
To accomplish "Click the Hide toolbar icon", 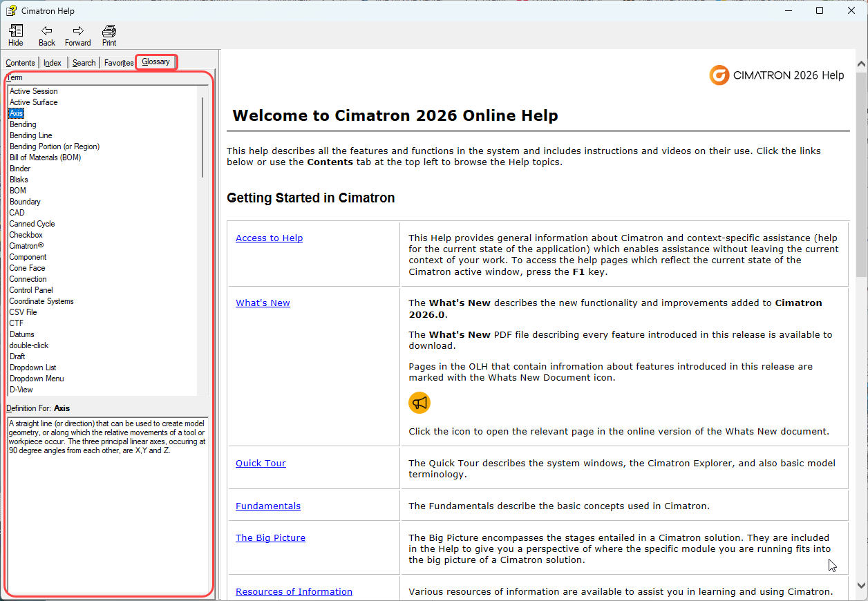I will point(16,35).
